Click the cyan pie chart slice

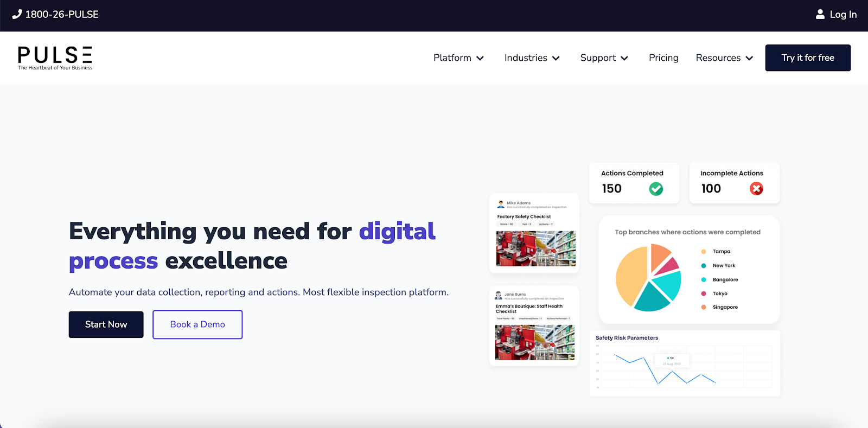[668, 286]
